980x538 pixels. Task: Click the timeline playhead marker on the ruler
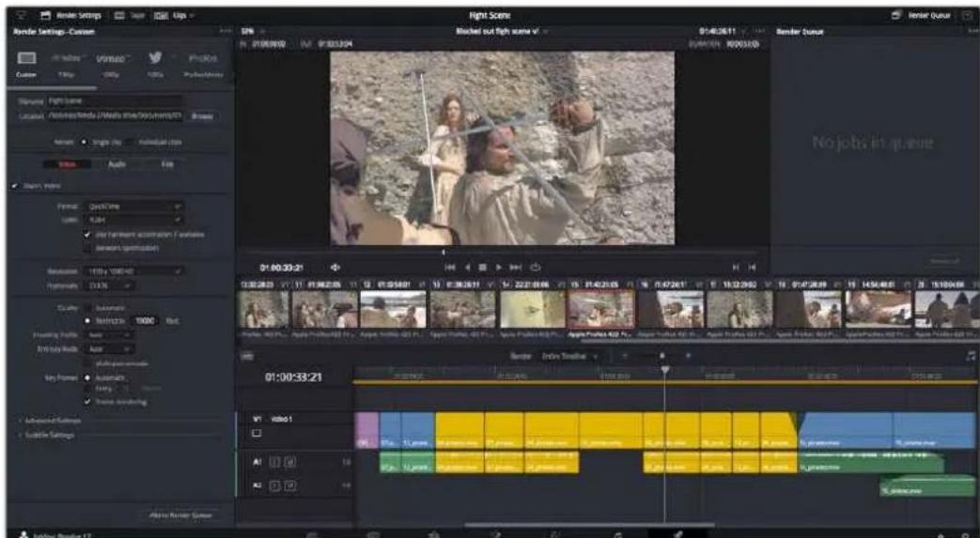665,370
